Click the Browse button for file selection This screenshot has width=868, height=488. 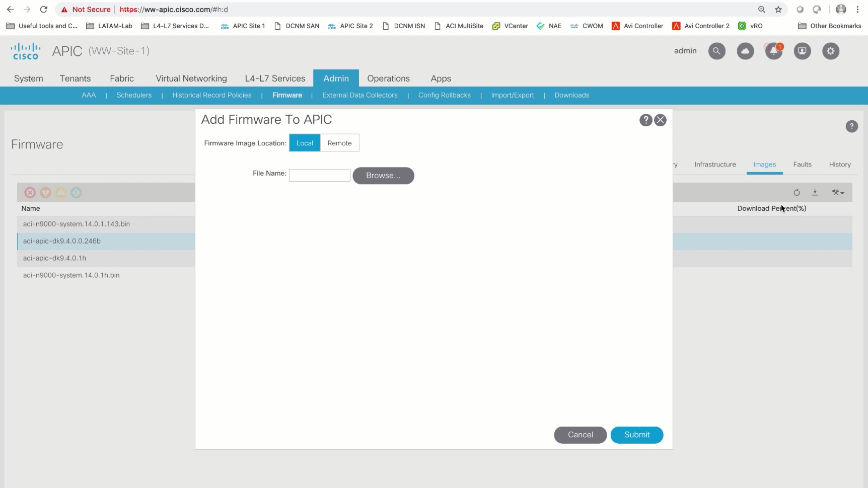tap(384, 176)
